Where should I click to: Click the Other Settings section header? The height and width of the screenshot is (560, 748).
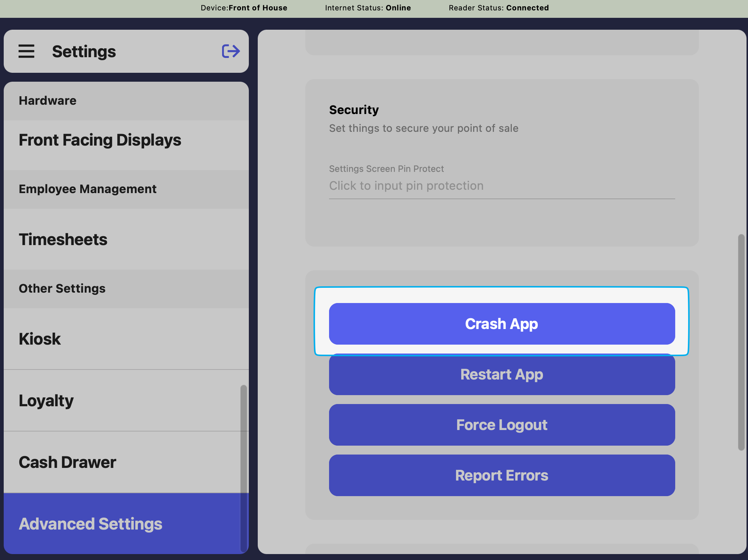(x=62, y=289)
